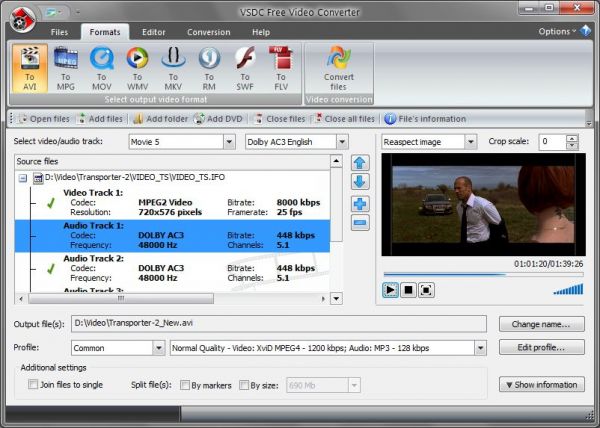The width and height of the screenshot is (600, 428).
Task: Open the Conversion ribbon tab
Action: click(208, 32)
